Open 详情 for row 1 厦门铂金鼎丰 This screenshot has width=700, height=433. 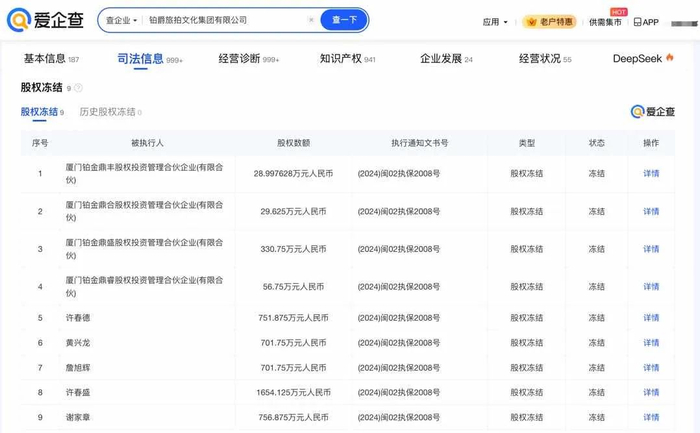(x=651, y=174)
